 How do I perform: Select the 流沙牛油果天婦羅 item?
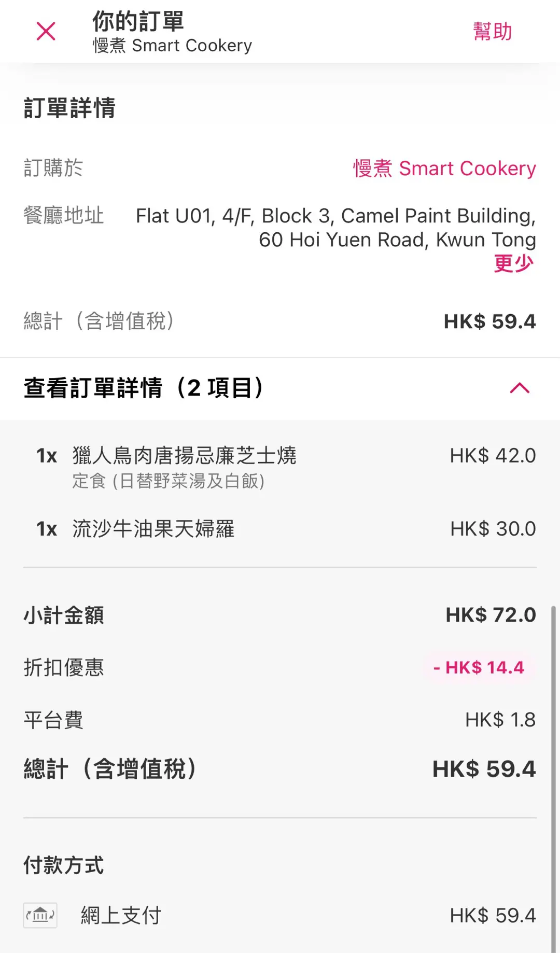click(x=153, y=529)
